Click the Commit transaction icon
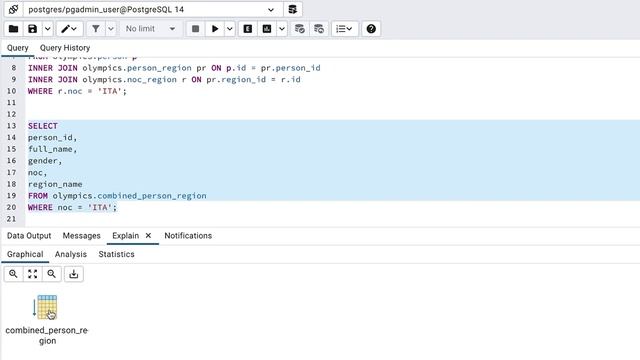 pyautogui.click(x=300, y=29)
